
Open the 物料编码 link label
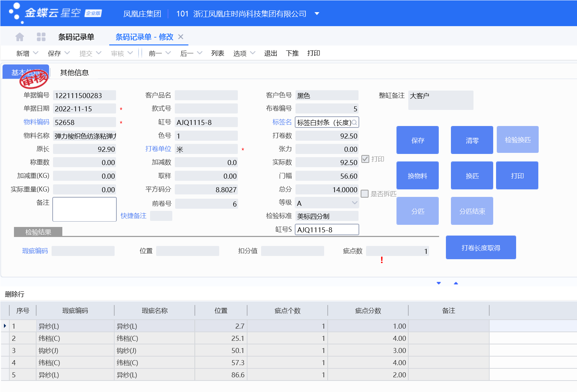coord(36,122)
